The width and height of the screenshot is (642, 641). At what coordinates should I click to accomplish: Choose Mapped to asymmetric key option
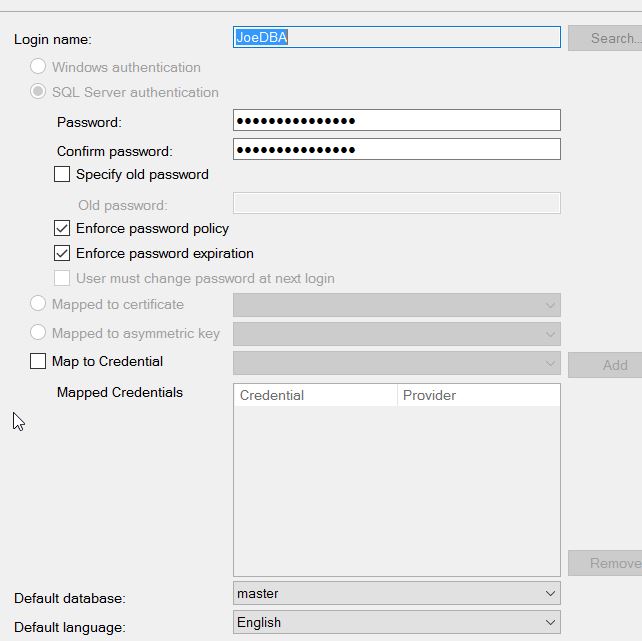click(38, 332)
